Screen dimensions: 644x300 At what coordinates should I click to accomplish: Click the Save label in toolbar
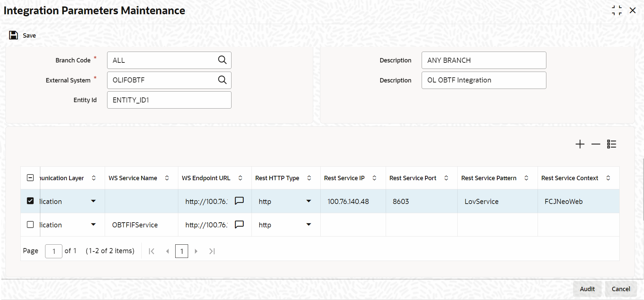(x=29, y=36)
